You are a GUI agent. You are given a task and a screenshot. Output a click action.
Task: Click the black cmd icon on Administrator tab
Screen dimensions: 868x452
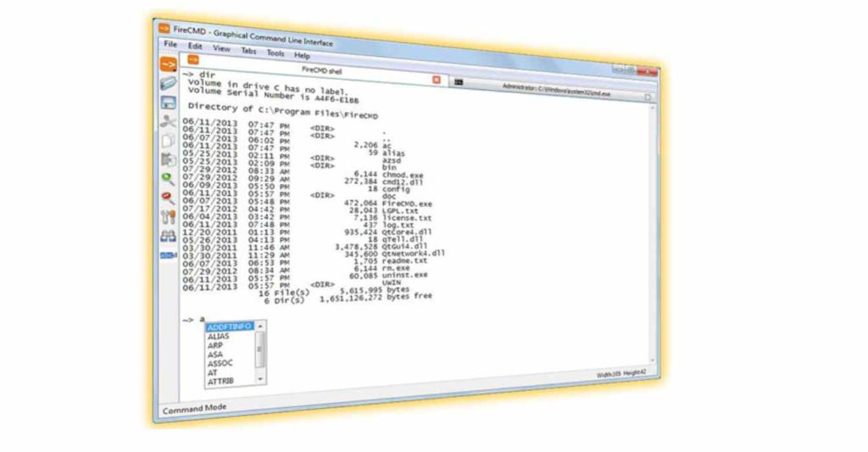(x=459, y=82)
